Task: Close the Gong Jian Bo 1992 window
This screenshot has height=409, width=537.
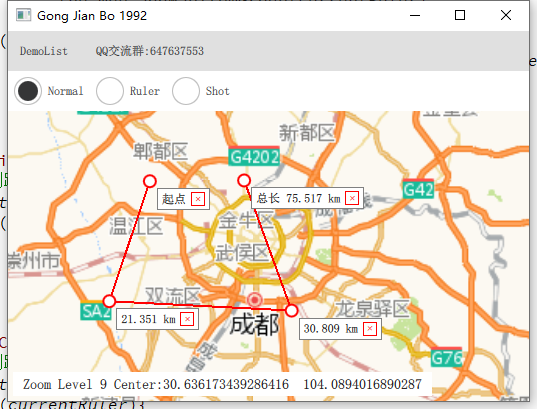Action: tap(506, 15)
